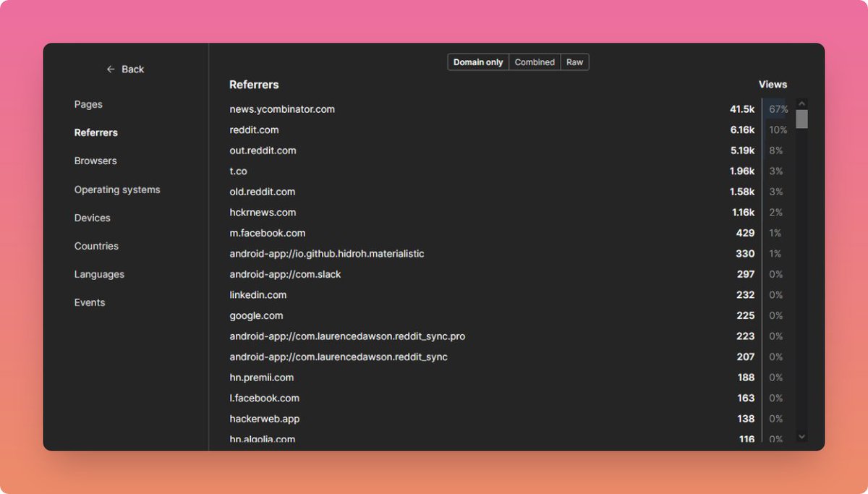This screenshot has height=494, width=868.
Task: Click the Views column heading
Action: point(773,85)
